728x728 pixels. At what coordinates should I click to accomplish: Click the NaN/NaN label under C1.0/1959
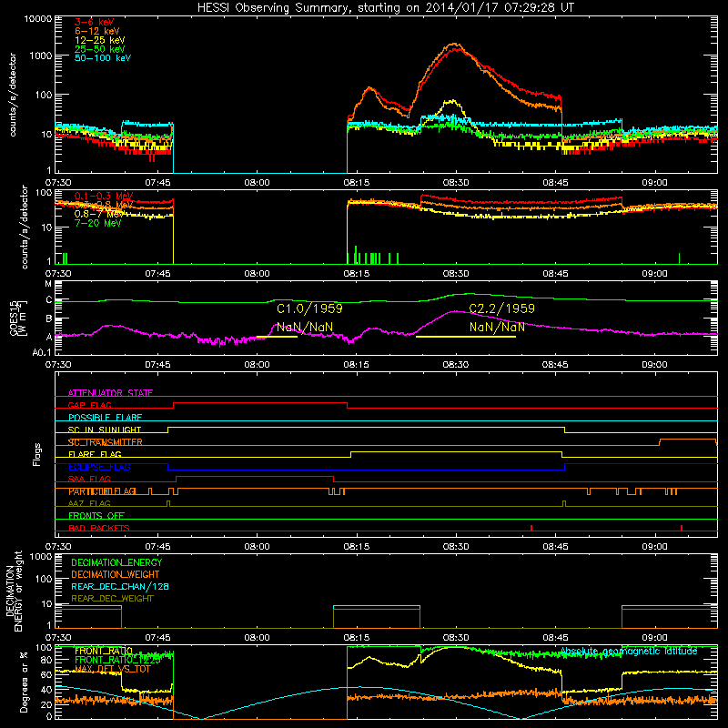[x=305, y=327]
